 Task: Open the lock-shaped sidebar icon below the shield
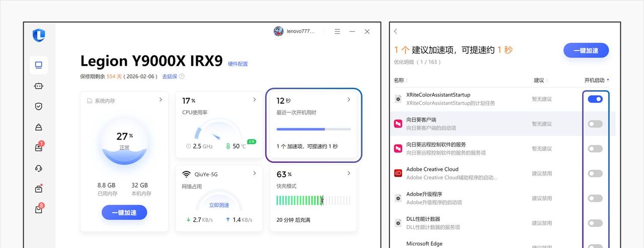click(39, 127)
